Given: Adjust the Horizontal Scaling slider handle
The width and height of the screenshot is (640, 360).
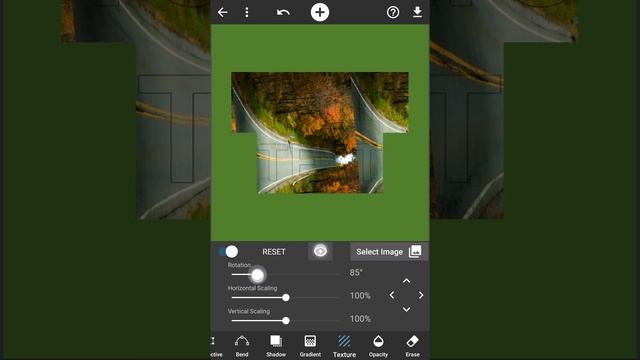Looking at the screenshot, I should (286, 298).
